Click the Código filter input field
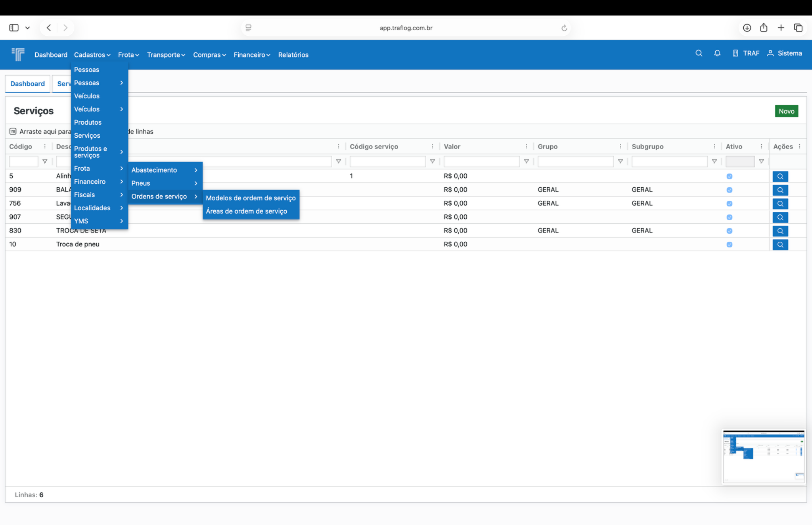 pyautogui.click(x=23, y=161)
